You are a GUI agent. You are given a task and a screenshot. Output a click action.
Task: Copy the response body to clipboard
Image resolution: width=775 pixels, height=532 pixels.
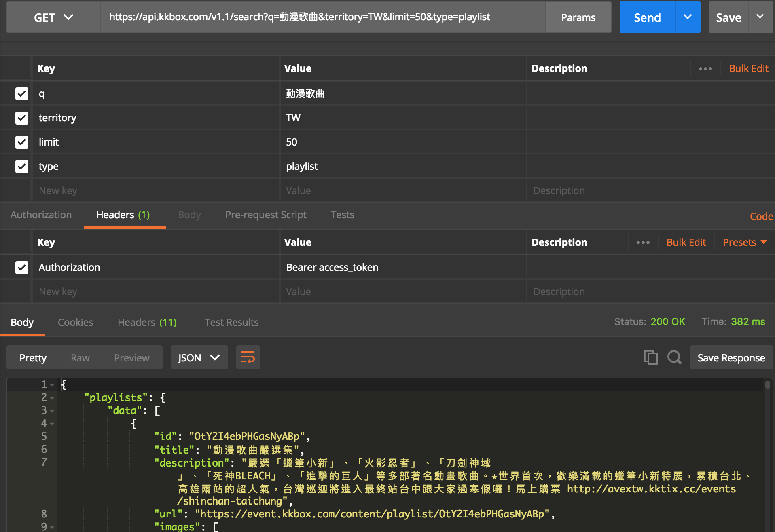point(650,357)
